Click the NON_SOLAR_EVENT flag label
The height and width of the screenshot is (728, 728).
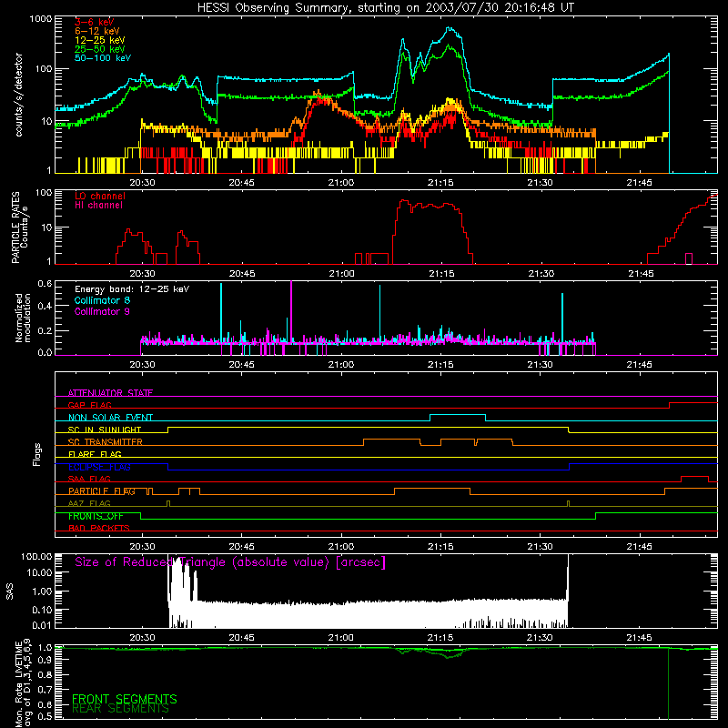click(x=110, y=418)
